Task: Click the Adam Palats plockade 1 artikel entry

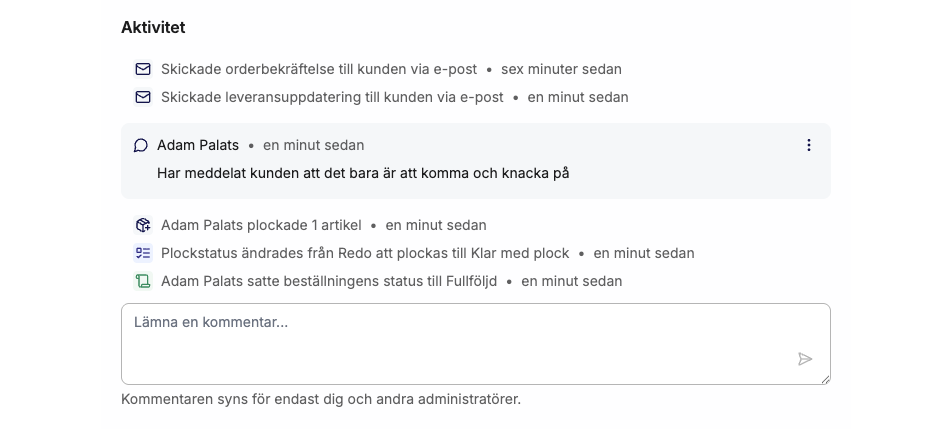Action: 261,225
